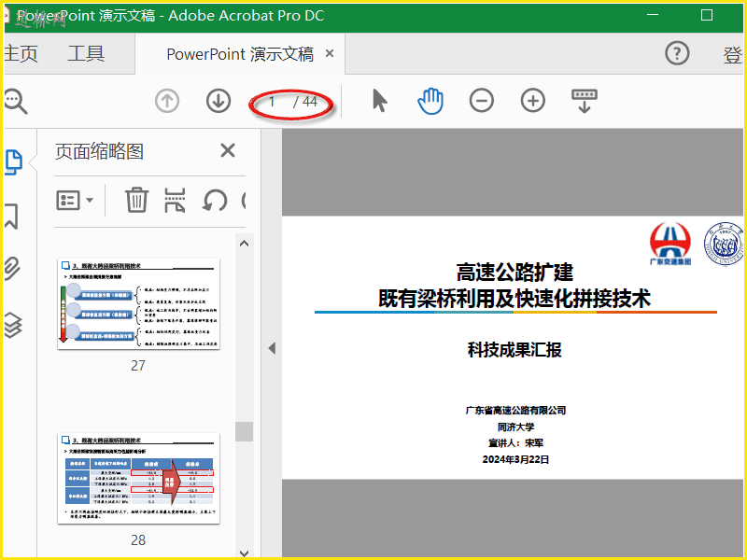Zoom in with the plus icon
This screenshot has height=560, width=747.
pos(532,101)
